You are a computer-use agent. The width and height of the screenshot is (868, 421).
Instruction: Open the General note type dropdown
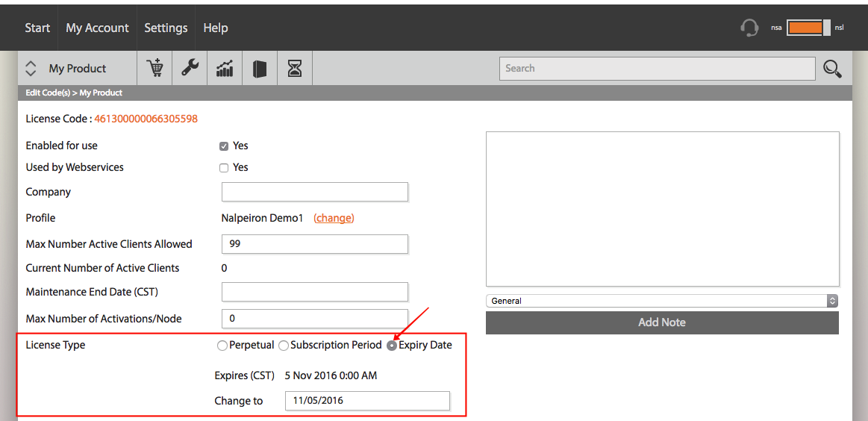coord(662,301)
